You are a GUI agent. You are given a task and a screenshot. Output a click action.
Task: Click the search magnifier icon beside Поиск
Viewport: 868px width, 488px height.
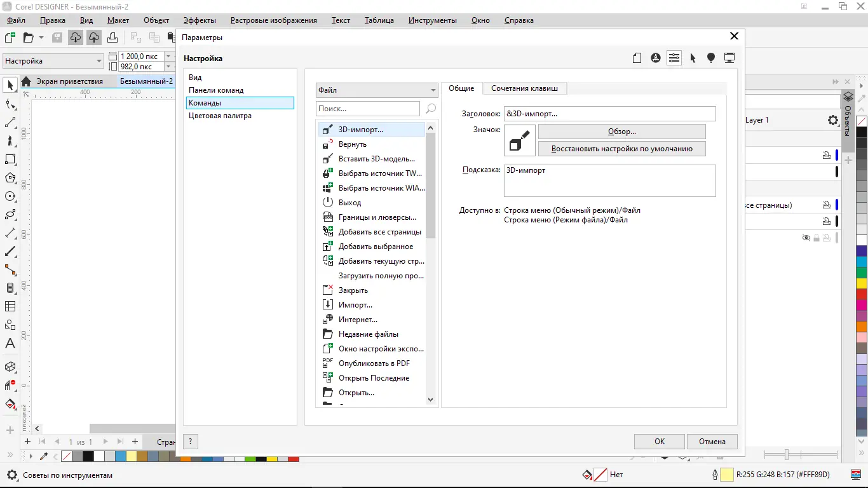click(431, 109)
